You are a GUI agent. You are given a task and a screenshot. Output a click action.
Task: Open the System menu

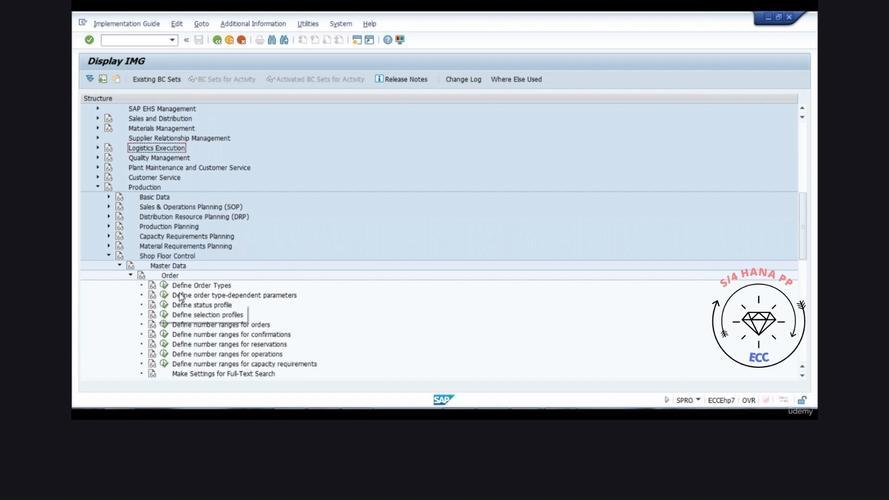coord(341,24)
